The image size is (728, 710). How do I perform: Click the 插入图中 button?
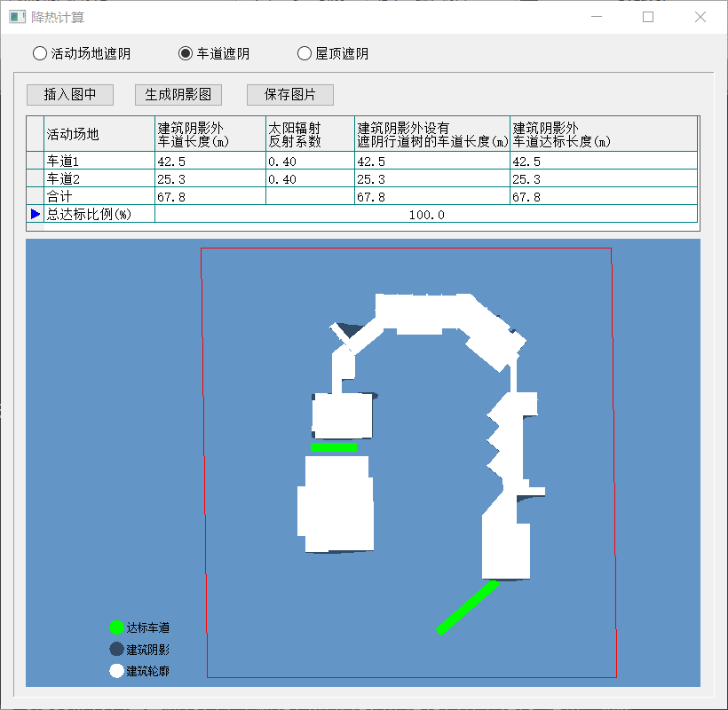70,95
